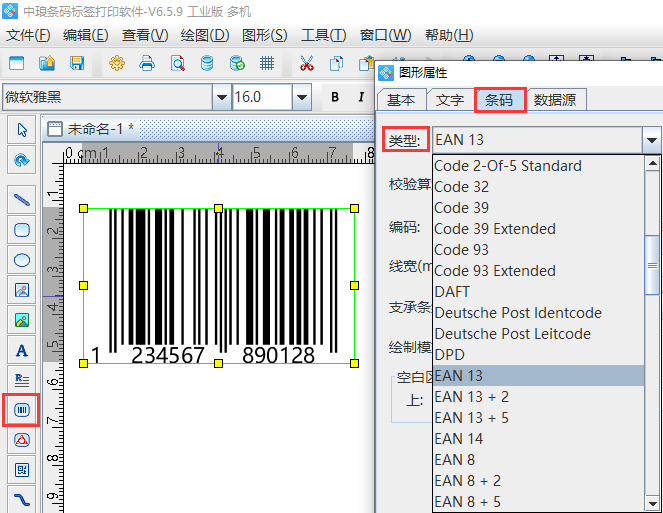Pick the rounded rectangle tool
This screenshot has height=513, width=663.
(x=21, y=229)
